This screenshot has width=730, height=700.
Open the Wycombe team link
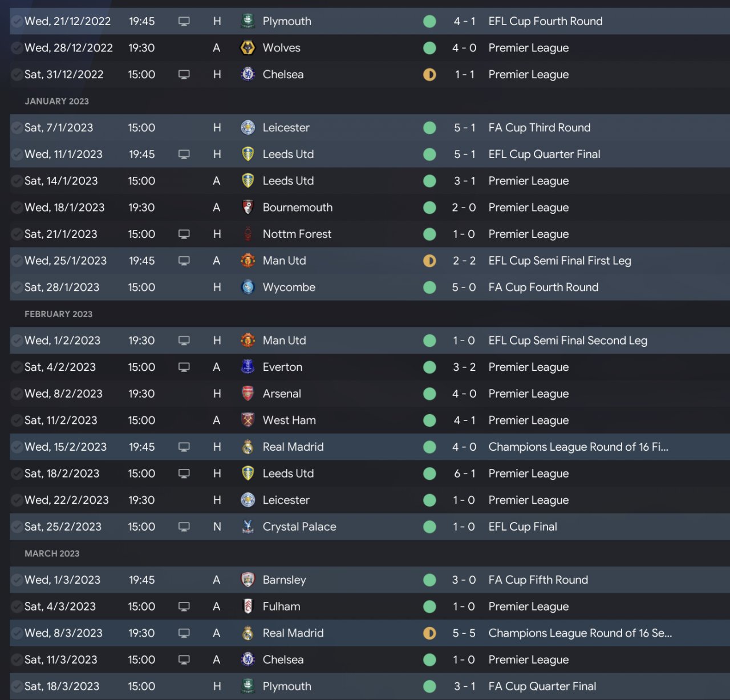pos(289,288)
